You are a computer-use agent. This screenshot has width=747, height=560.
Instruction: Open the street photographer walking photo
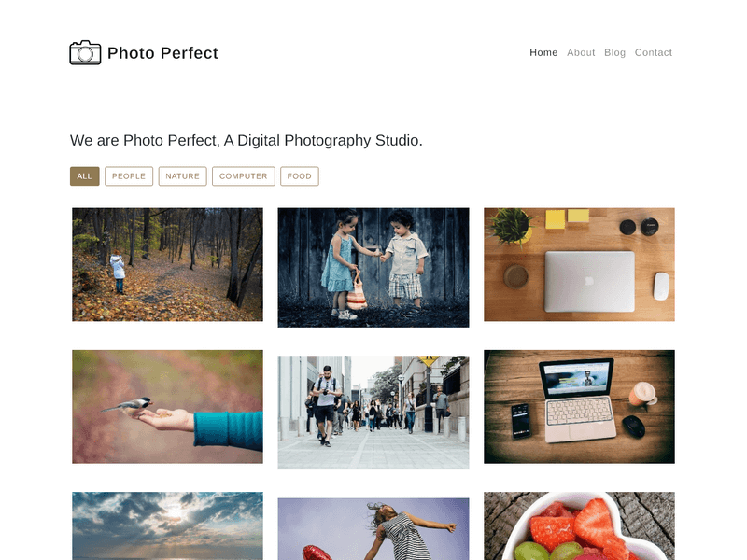(373, 413)
